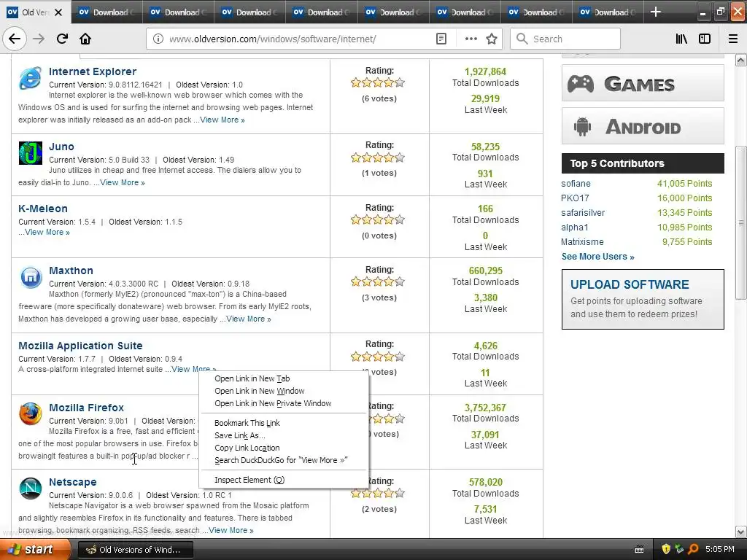The height and width of the screenshot is (560, 747).
Task: Open the Mozilla Firefox title link
Action: pos(86,408)
